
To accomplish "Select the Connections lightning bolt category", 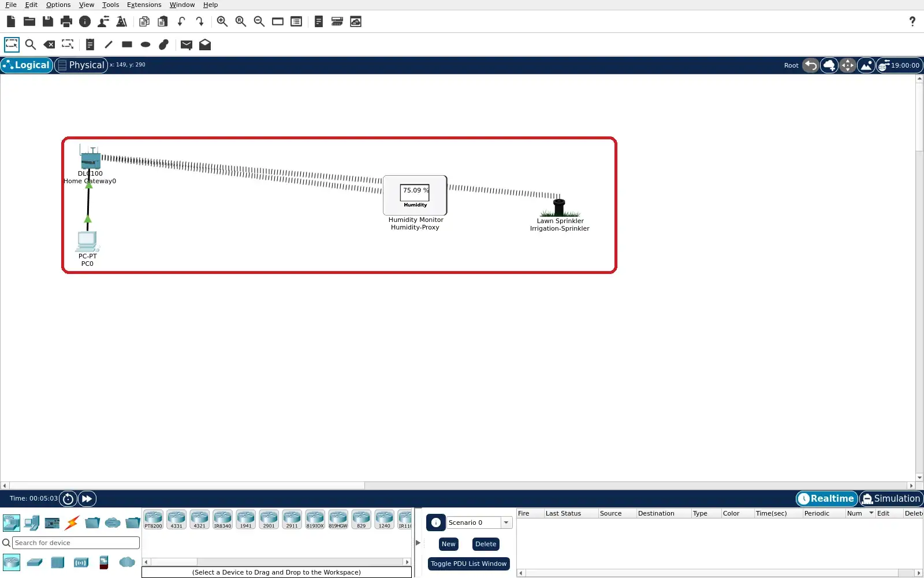I will [72, 523].
